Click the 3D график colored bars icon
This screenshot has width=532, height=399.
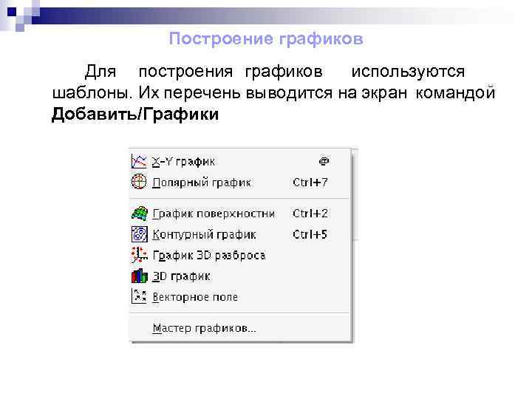(x=140, y=276)
